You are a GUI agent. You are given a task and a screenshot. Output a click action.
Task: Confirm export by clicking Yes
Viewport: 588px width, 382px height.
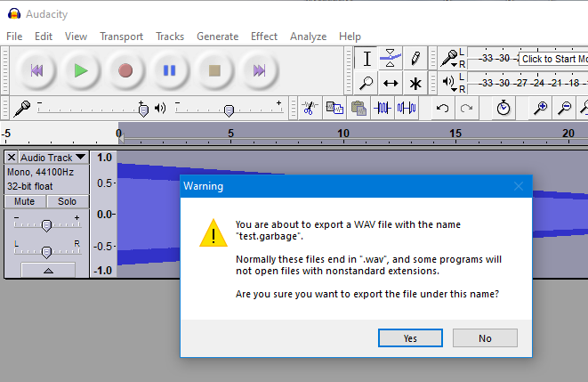coord(410,338)
